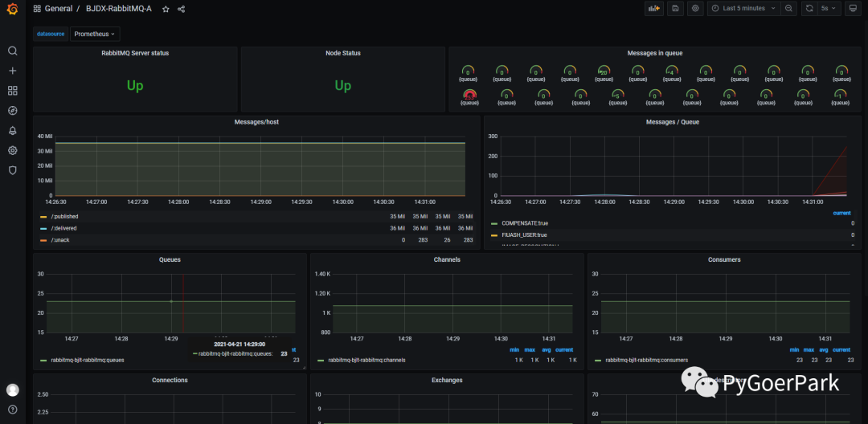
Task: Open dashboard settings gear in top toolbar
Action: (696, 8)
